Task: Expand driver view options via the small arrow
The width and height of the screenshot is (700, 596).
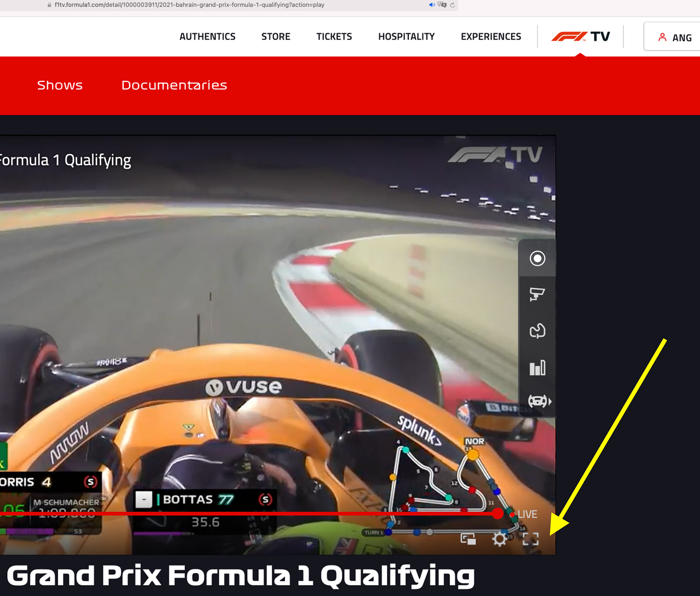Action: pyautogui.click(x=550, y=401)
